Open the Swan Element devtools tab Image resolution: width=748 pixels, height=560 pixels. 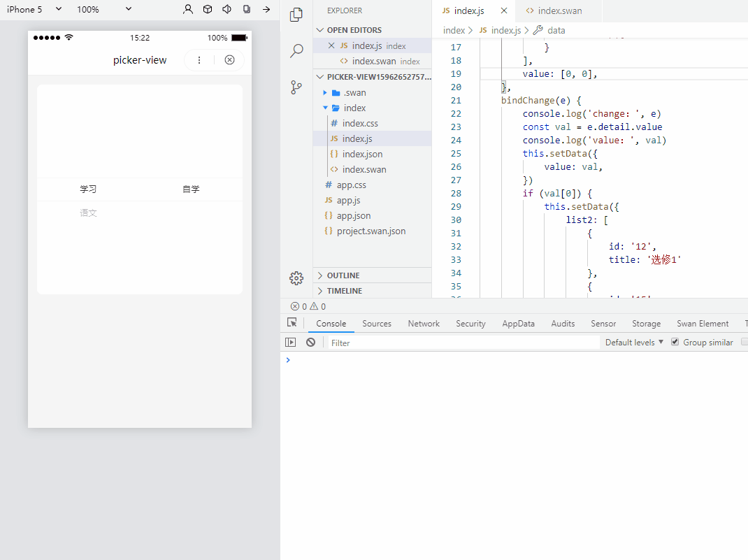tap(703, 324)
